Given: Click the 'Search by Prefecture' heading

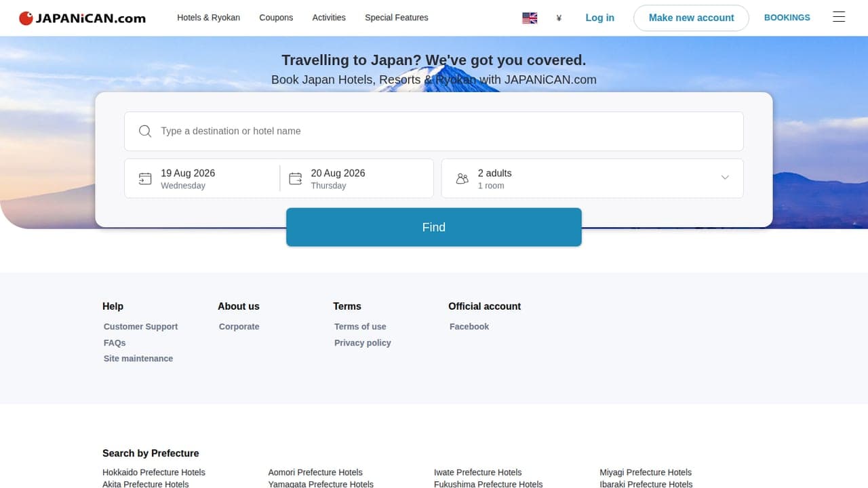Looking at the screenshot, I should 151,453.
